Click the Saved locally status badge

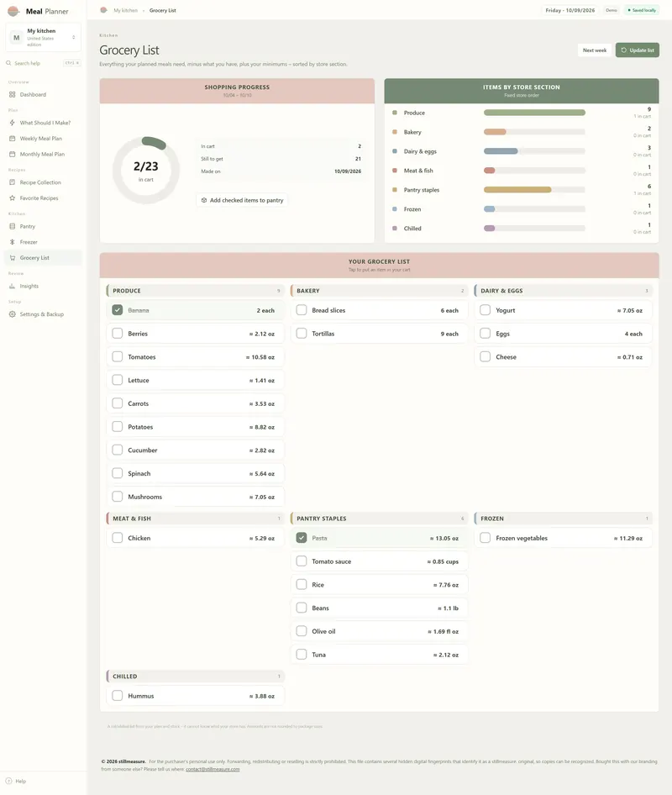642,10
